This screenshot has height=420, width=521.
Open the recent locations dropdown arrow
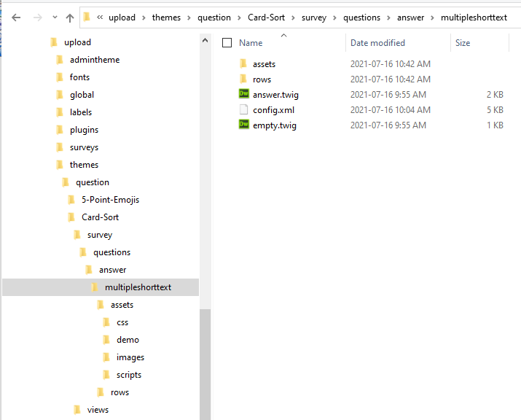click(55, 17)
